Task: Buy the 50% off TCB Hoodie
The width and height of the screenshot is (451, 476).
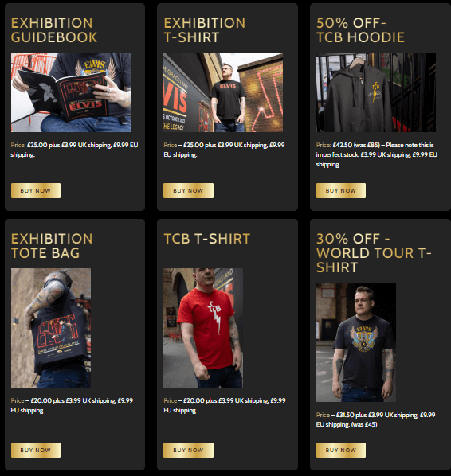Action: coord(341,191)
